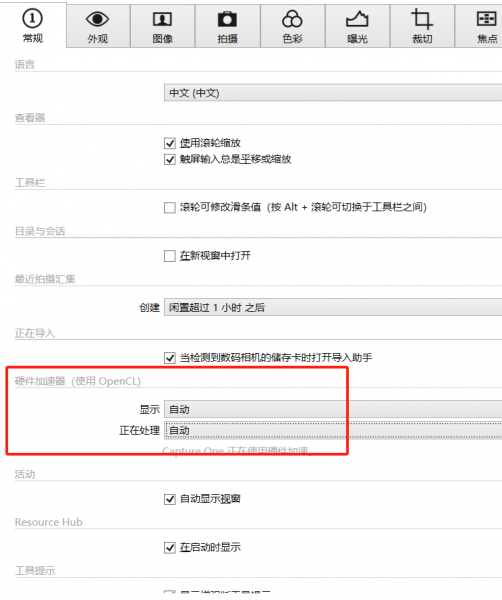502x600 pixels.
Task: Click the 拍摄 camera icon
Action: (x=227, y=19)
